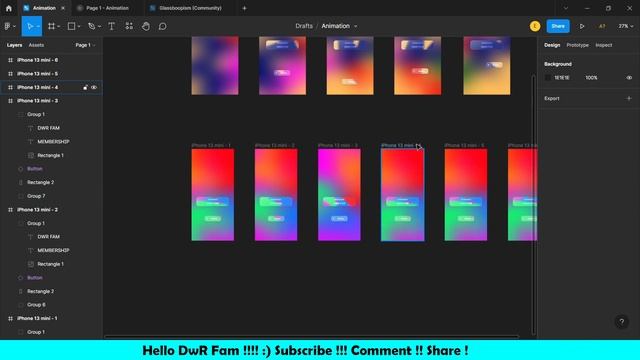Screen dimensions: 640x360
Task: Open the Resources tool
Action: (129, 26)
